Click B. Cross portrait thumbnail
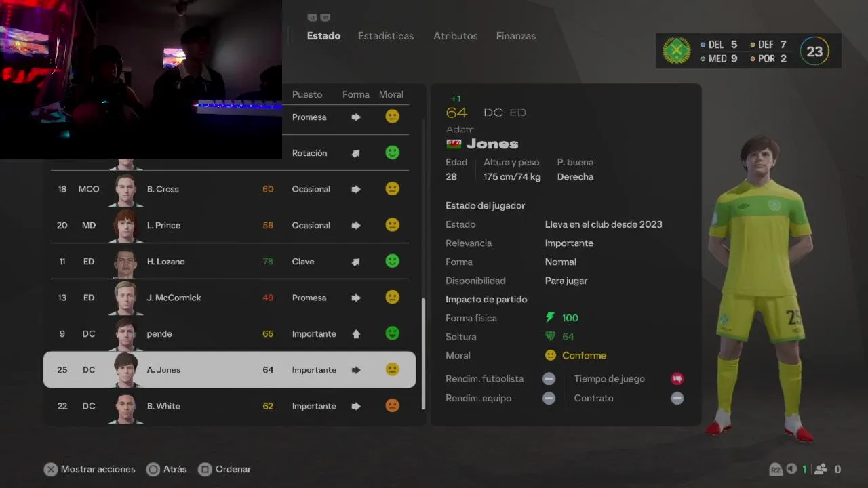This screenshot has width=868, height=488. [x=125, y=190]
